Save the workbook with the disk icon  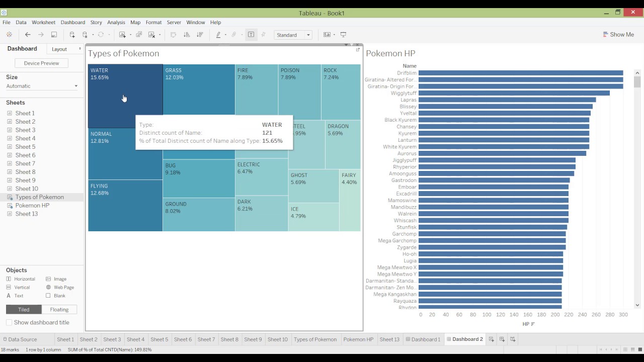tap(54, 35)
